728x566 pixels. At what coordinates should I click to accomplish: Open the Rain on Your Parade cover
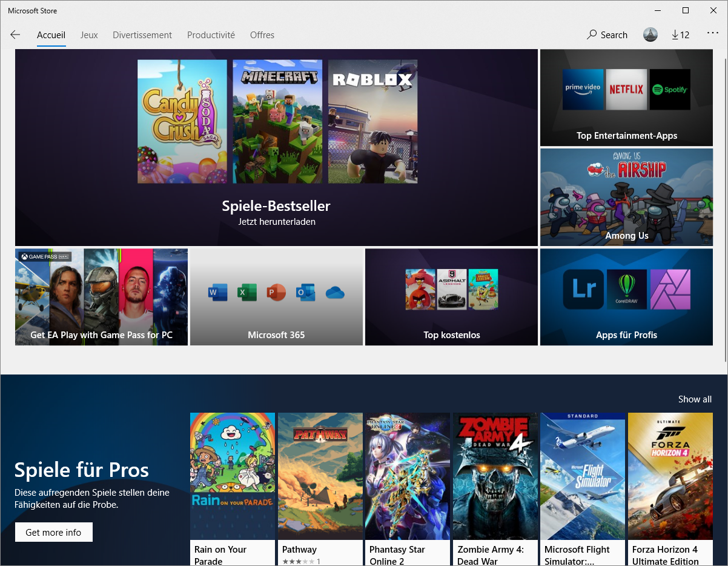coord(233,476)
